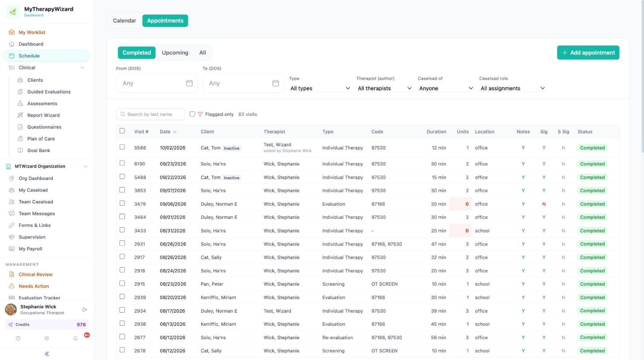Click the Team Messages chat icon
Screen dimensions: 644x360
(11, 214)
